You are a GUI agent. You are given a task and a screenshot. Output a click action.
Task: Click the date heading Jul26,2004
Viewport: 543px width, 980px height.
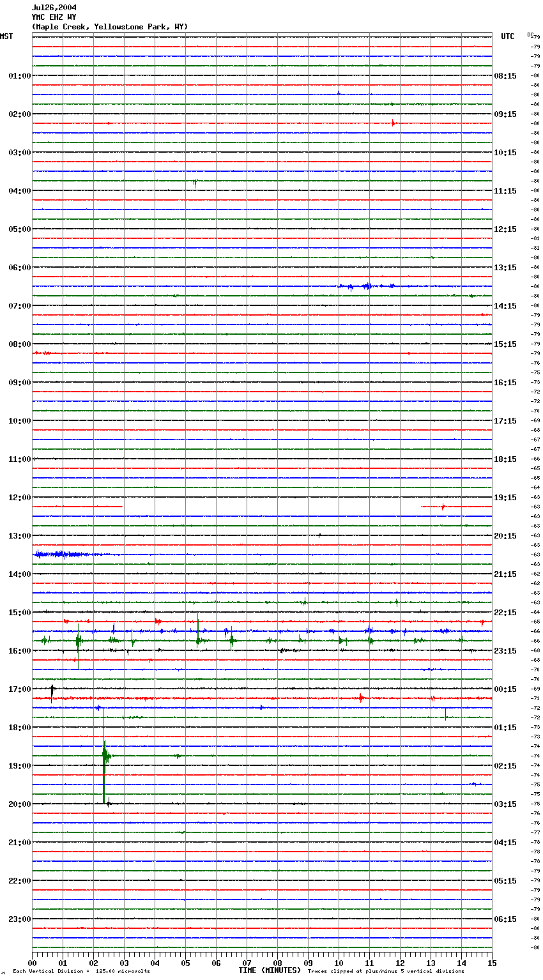click(x=54, y=8)
